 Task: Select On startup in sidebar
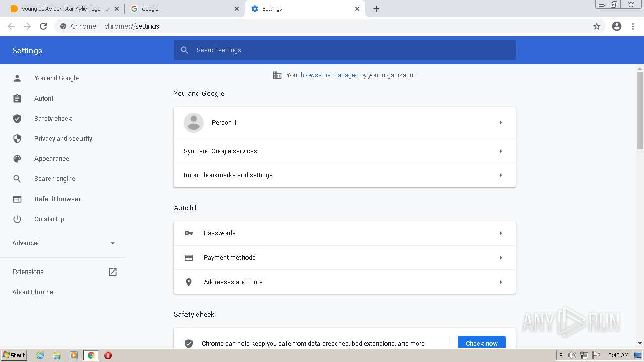coord(49,219)
